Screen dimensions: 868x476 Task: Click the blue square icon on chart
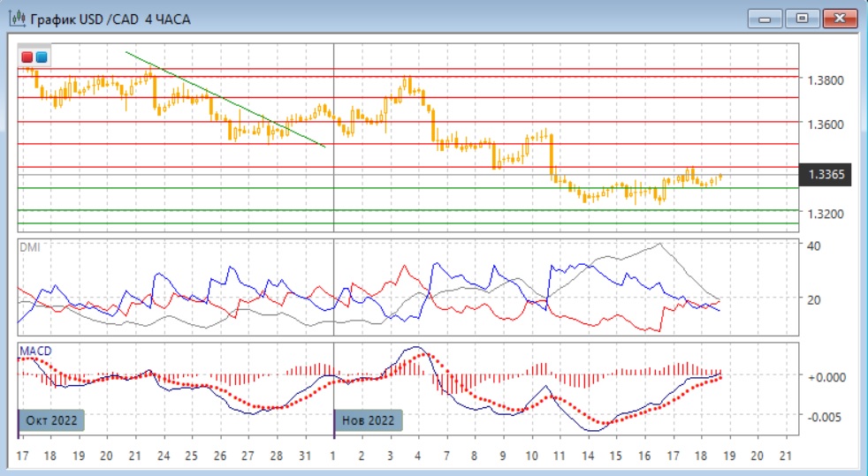coord(42,57)
